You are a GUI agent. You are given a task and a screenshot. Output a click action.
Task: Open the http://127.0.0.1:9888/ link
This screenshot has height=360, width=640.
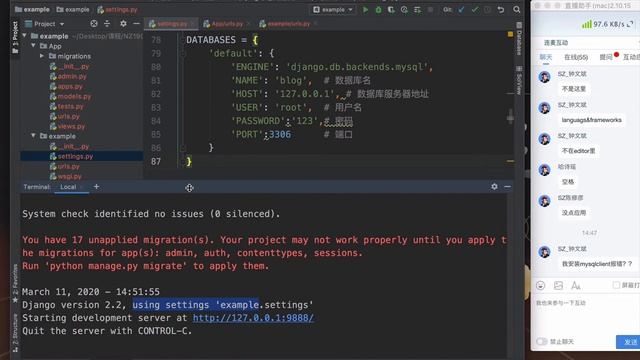(x=253, y=318)
